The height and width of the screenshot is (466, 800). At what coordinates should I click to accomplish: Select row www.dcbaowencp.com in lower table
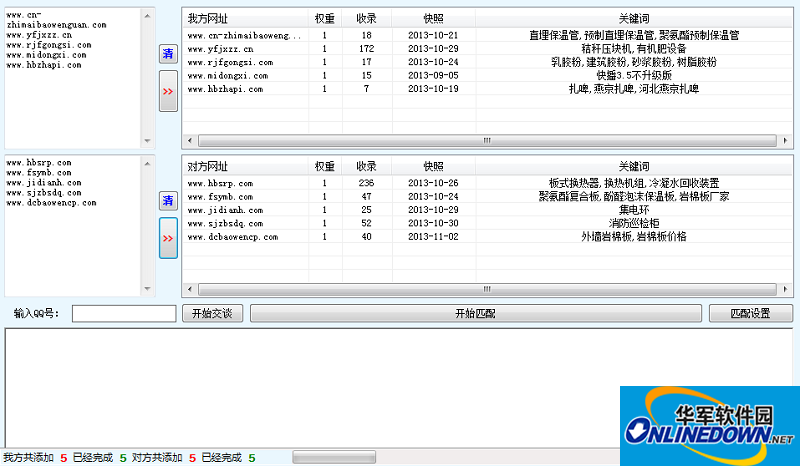pyautogui.click(x=487, y=237)
